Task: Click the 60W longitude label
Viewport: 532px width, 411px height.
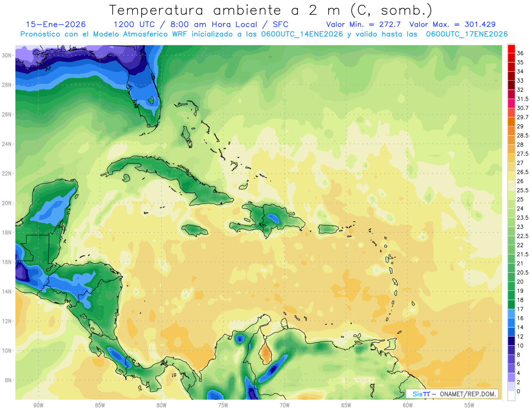Action: (408, 406)
